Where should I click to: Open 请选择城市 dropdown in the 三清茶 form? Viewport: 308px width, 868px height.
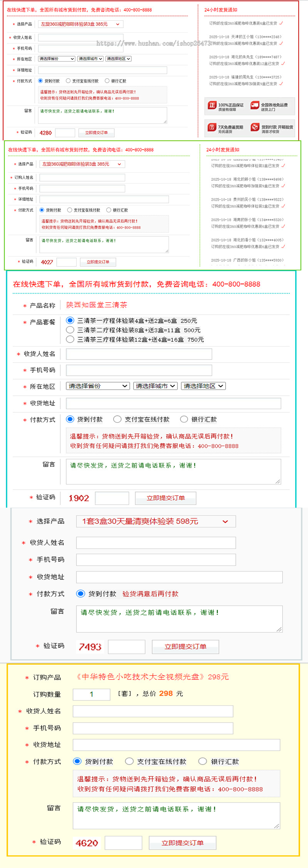point(155,386)
